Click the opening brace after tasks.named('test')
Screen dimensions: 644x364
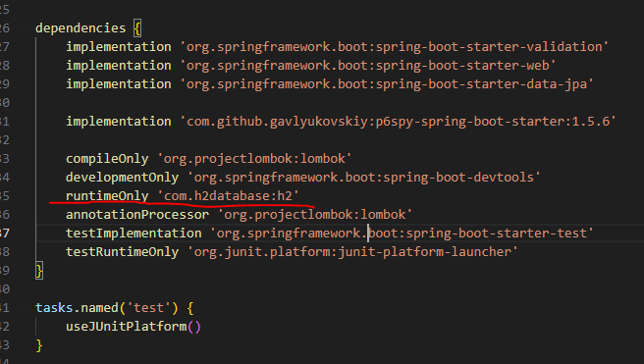point(190,308)
